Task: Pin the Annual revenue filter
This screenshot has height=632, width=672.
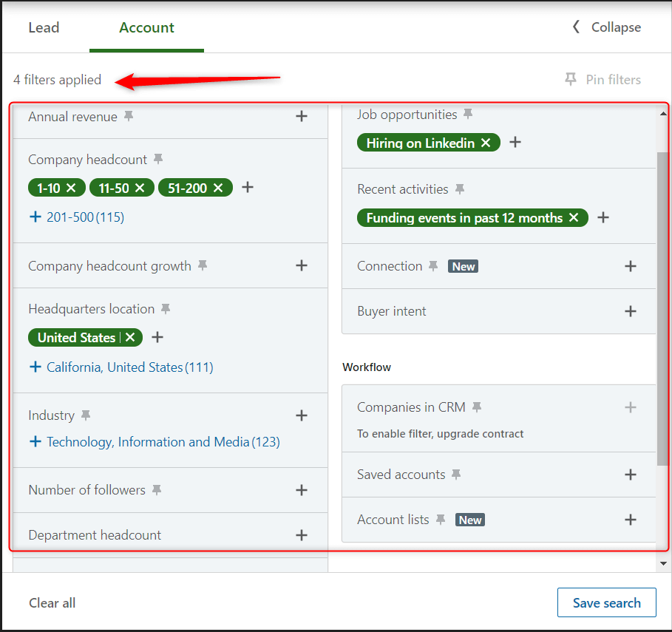Action: click(129, 116)
